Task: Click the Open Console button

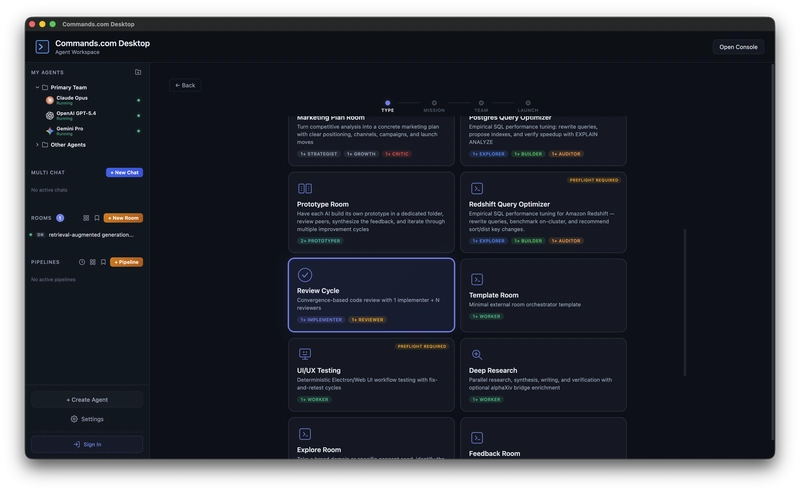Action: click(x=738, y=47)
